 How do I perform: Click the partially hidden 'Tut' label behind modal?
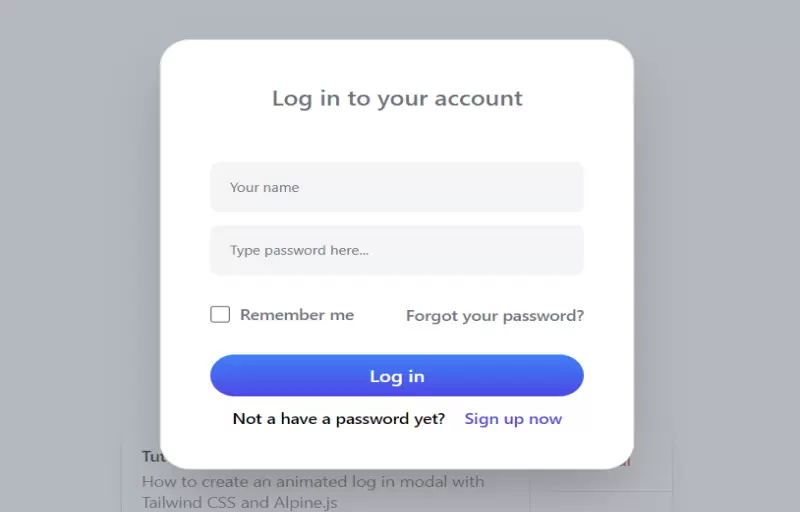pyautogui.click(x=151, y=456)
